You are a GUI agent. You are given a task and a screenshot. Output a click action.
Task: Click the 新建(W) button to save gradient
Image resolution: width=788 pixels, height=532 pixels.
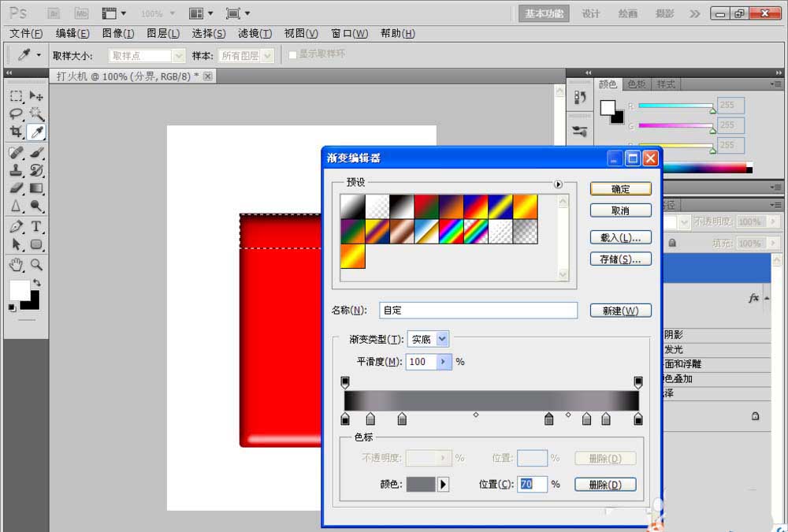pos(620,311)
